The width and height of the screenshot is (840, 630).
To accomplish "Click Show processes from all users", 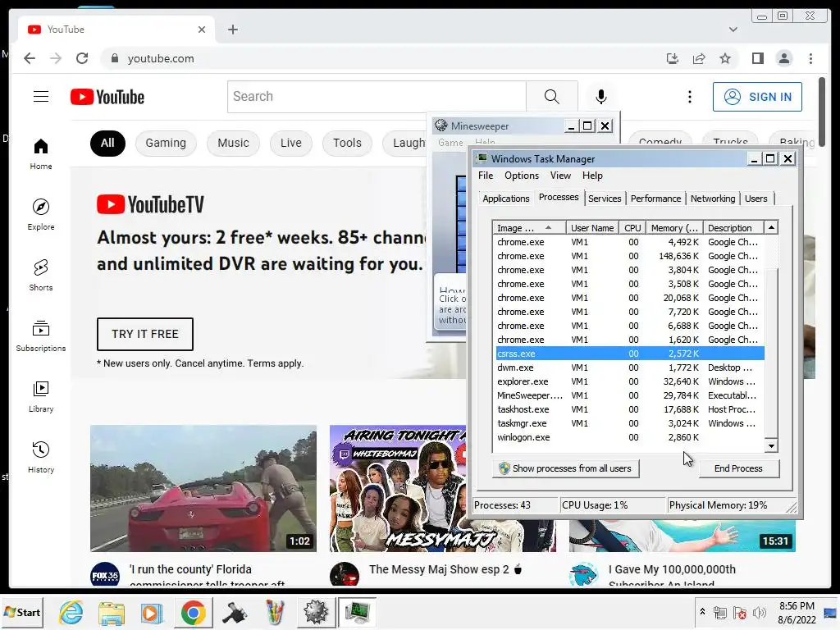I will click(566, 468).
